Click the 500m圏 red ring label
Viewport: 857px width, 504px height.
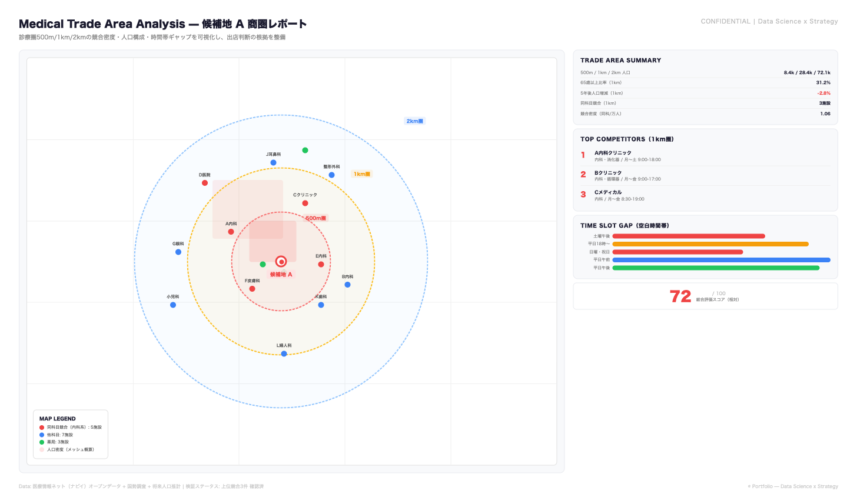[x=315, y=218]
